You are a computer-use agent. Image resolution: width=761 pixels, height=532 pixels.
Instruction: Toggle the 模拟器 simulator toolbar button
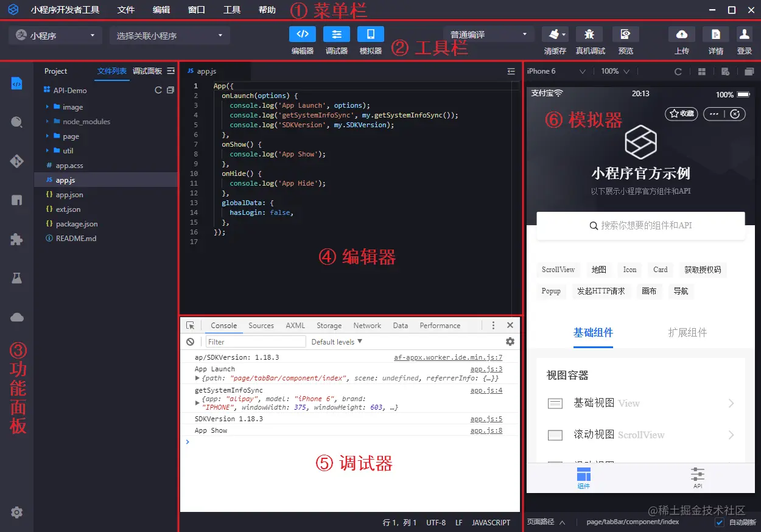pos(370,34)
